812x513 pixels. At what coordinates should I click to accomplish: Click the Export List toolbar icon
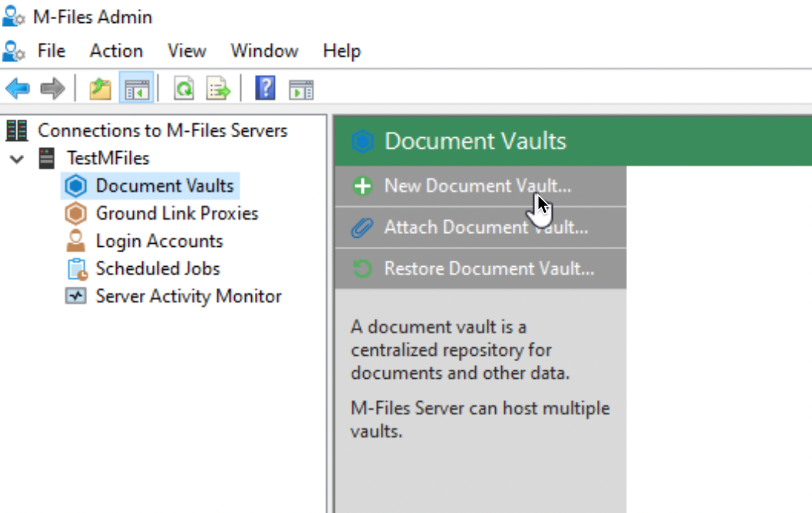tap(219, 89)
